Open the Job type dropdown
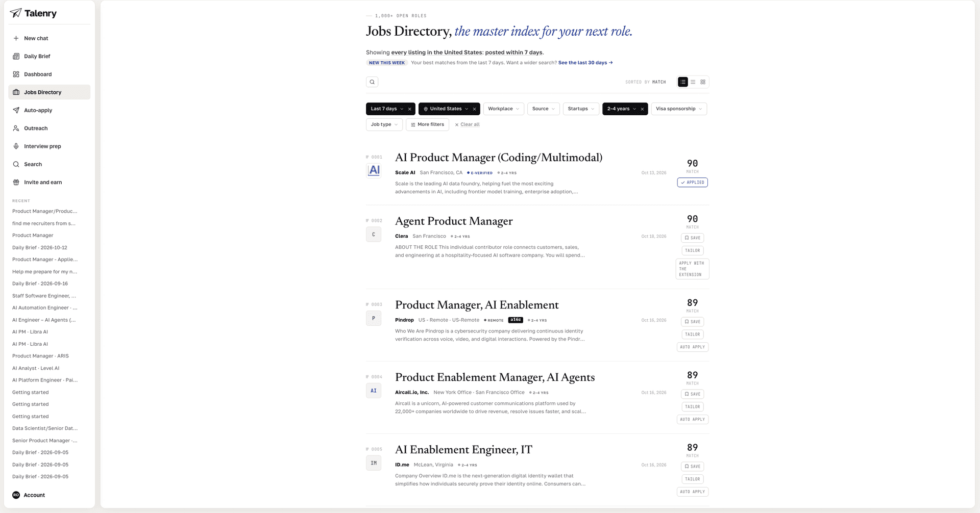 (384, 124)
